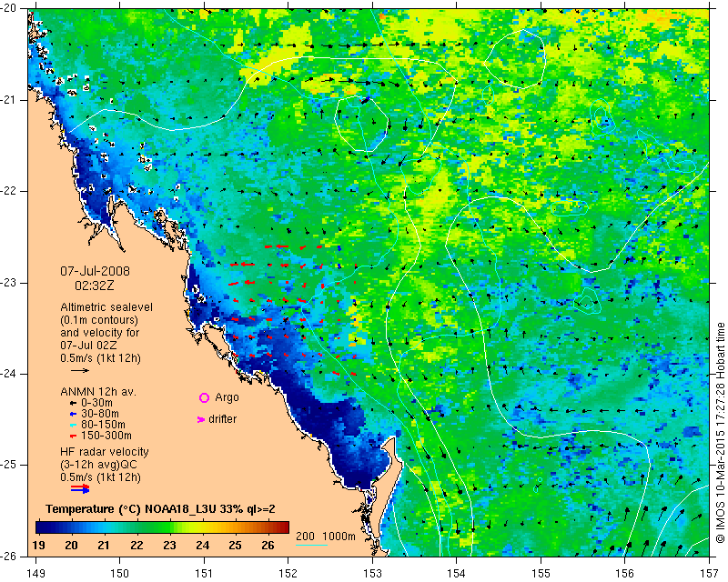Click the HF radar red-blue scale arrow

tap(80, 488)
